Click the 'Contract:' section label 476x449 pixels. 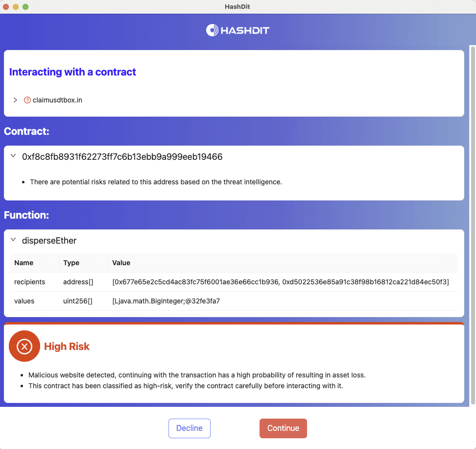pyautogui.click(x=26, y=131)
